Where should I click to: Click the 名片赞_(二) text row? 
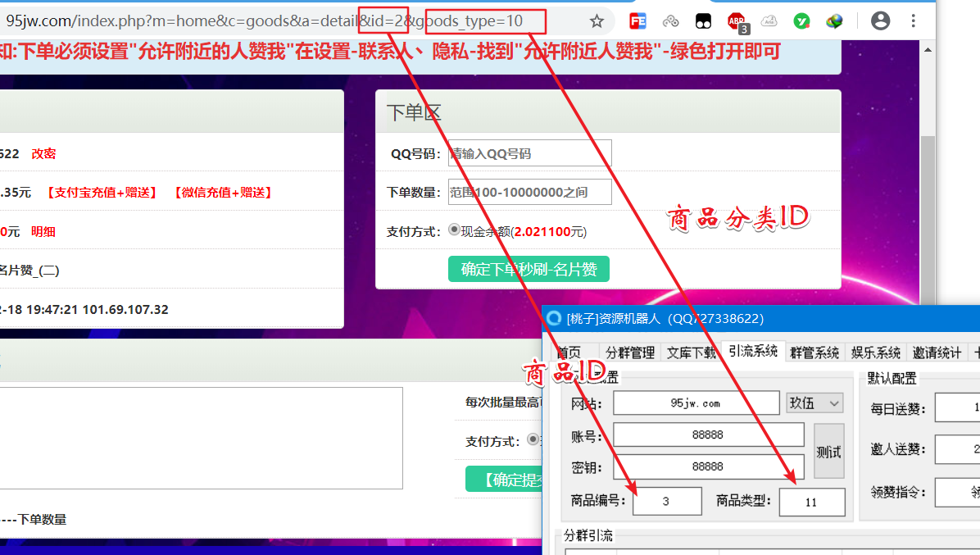[x=29, y=271]
